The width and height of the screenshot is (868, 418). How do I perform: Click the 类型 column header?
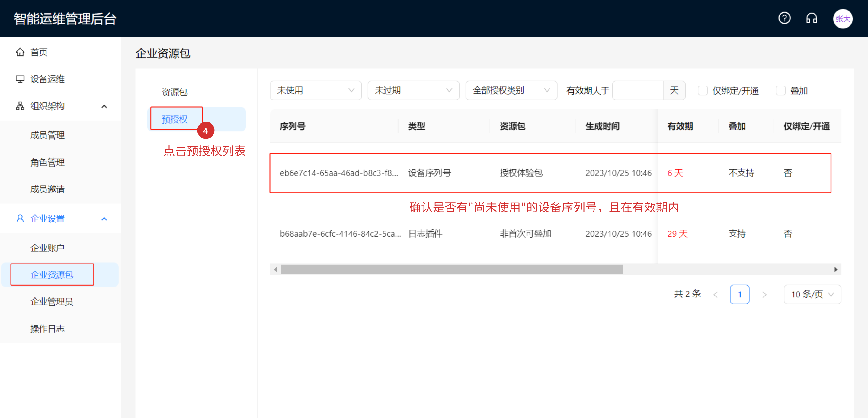(x=416, y=127)
